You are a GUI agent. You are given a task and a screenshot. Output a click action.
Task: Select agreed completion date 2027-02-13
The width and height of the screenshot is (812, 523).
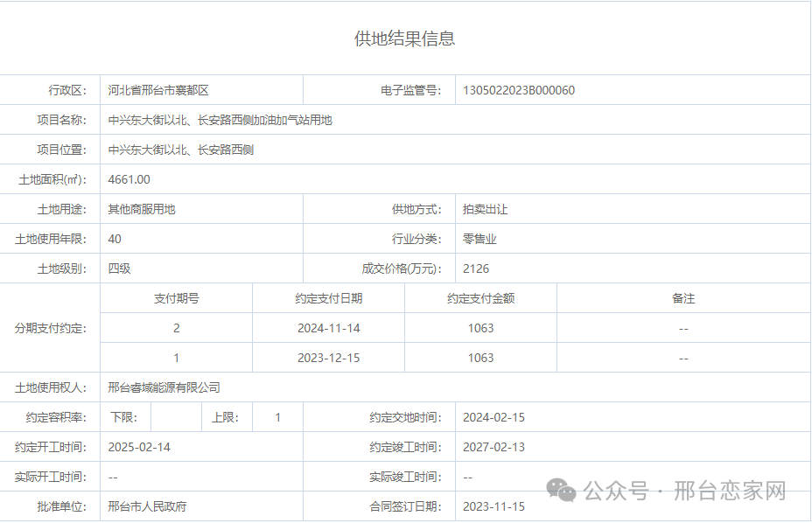(x=494, y=448)
